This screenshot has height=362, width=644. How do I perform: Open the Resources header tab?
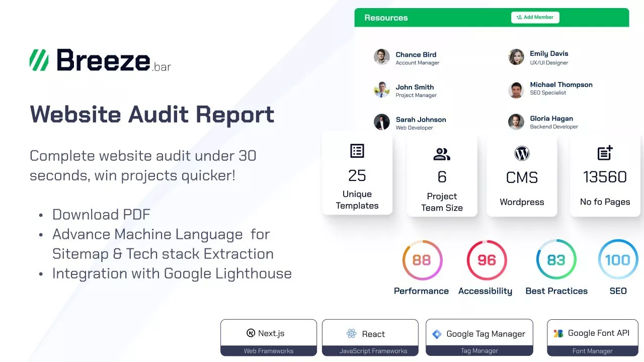point(386,18)
